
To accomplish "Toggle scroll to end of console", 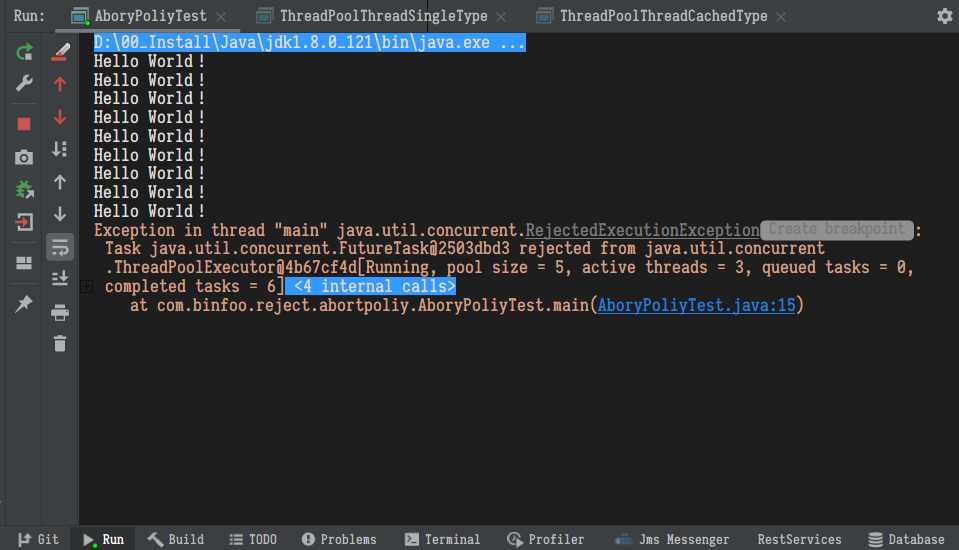I will [x=60, y=279].
